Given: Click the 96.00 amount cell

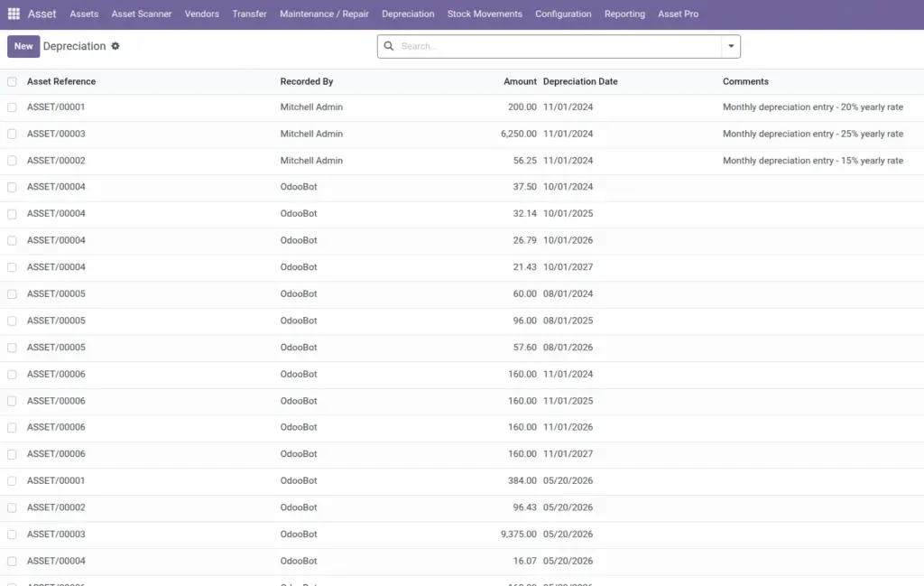Looking at the screenshot, I should [x=524, y=321].
